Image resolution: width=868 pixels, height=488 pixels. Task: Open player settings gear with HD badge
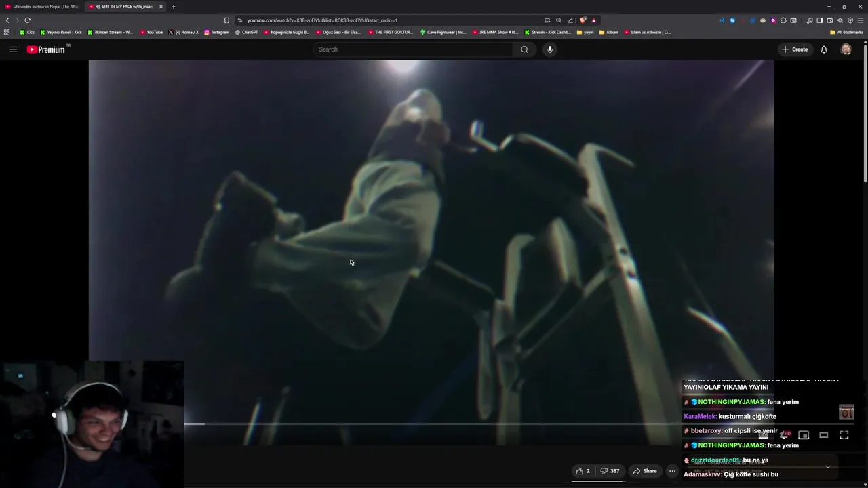pos(785,435)
